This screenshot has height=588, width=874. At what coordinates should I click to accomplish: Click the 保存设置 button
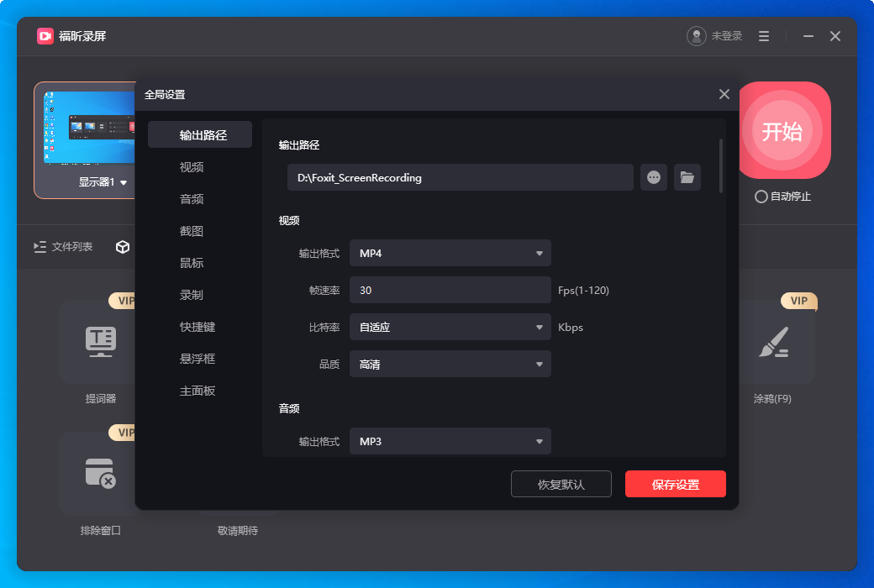[x=676, y=484]
